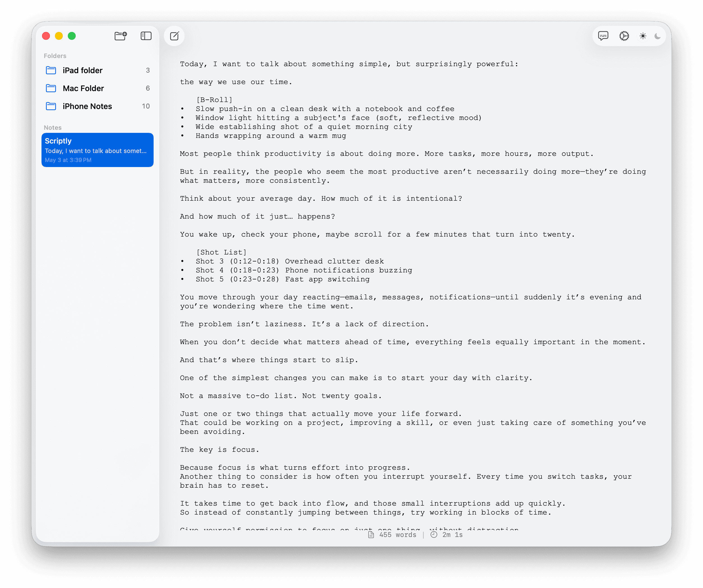Click the 'Folders' section header
This screenshot has width=703, height=588.
click(55, 56)
